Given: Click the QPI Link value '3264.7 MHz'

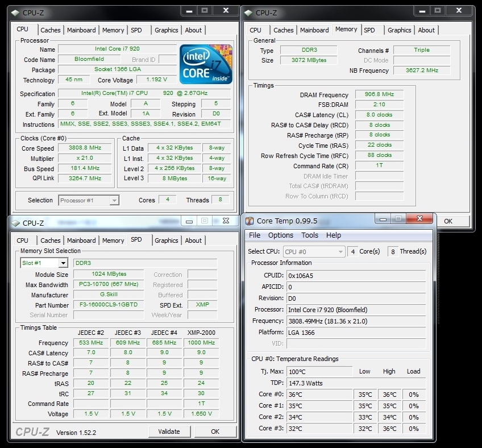Looking at the screenshot, I should point(85,179).
